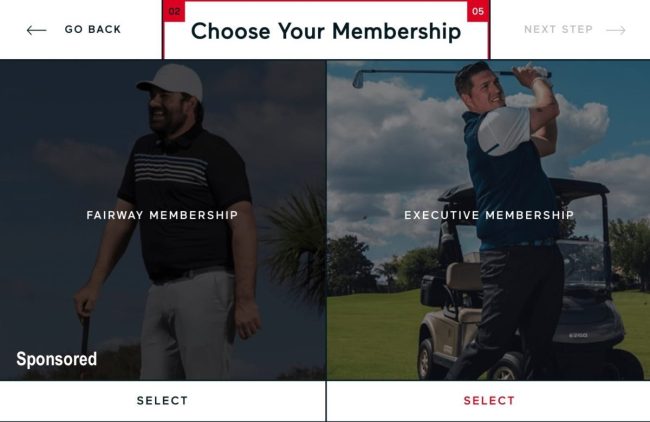
Task: Click the GO BACK text link
Action: tap(93, 30)
